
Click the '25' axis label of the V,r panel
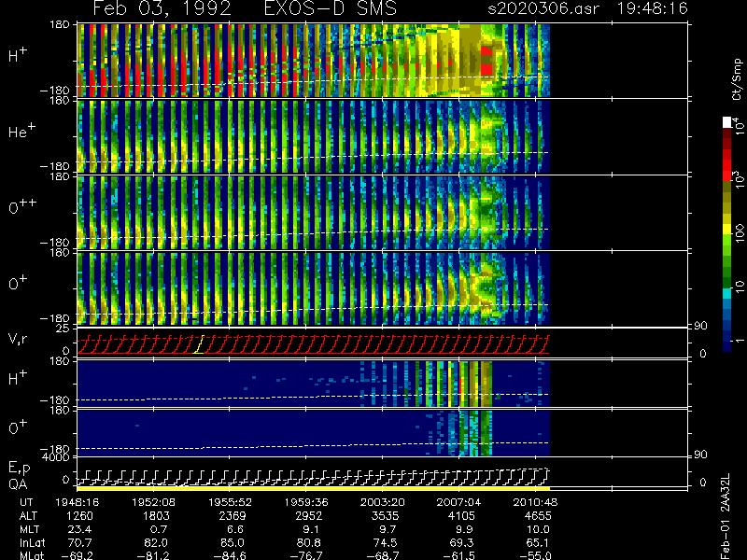pyautogui.click(x=64, y=329)
